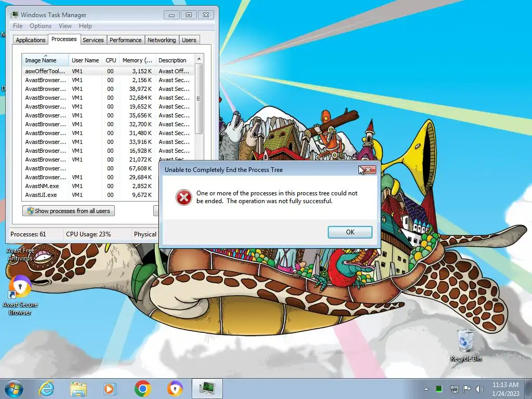Sort by the CPU column header
The width and height of the screenshot is (532, 399).
tap(111, 60)
